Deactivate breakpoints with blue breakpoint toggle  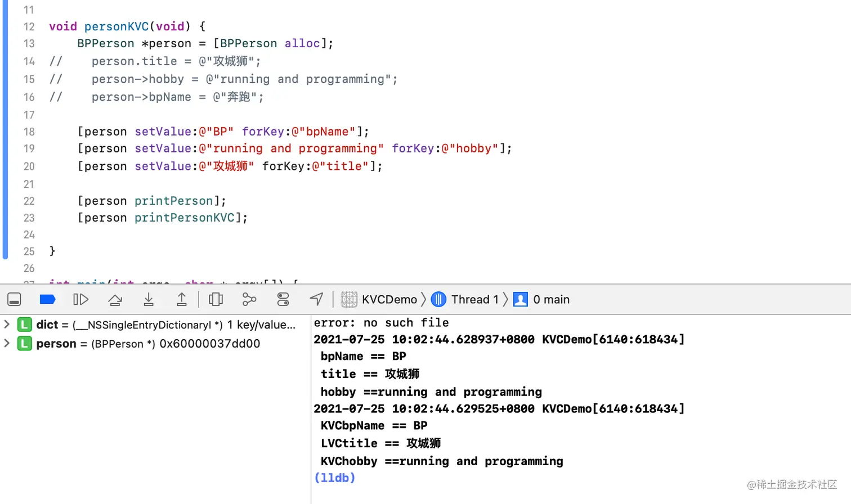[47, 299]
